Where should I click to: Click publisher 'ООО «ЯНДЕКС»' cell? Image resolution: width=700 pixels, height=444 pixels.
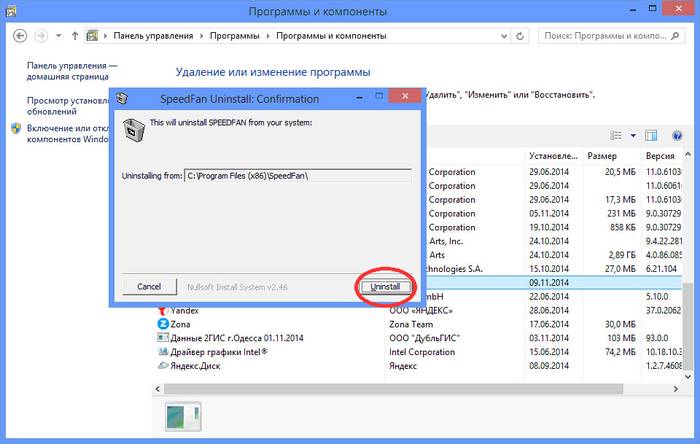(x=421, y=310)
